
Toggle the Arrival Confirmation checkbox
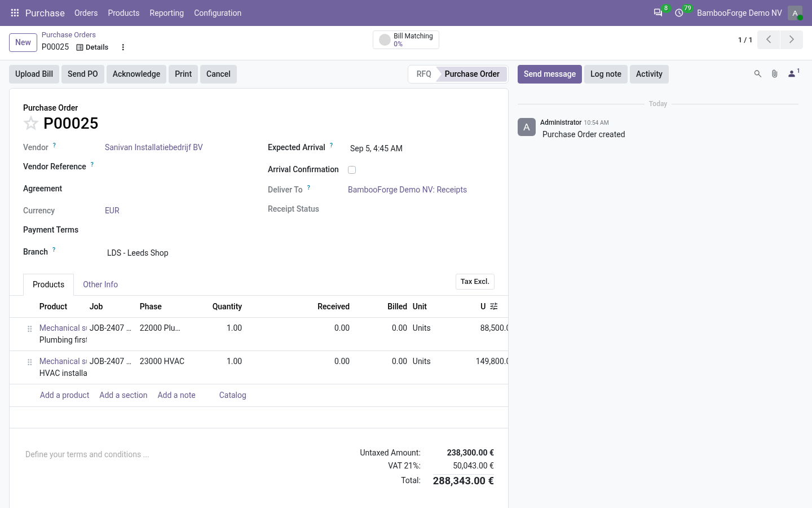[x=352, y=170]
